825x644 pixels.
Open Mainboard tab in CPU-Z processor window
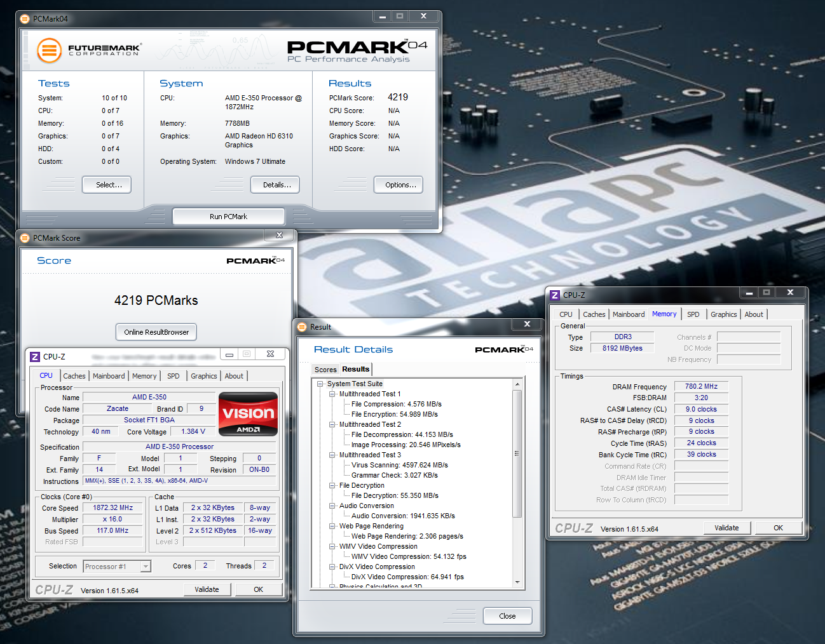(109, 376)
